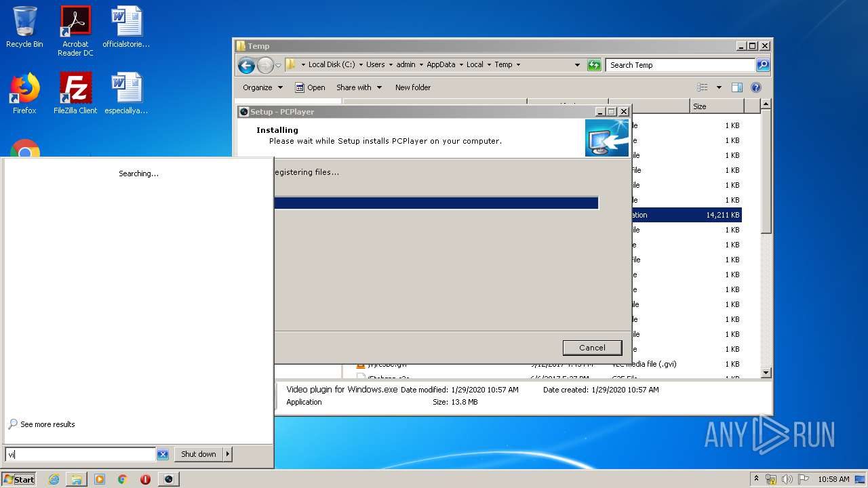Image resolution: width=868 pixels, height=488 pixels.
Task: Open the media player taskbar icon
Action: tap(100, 479)
